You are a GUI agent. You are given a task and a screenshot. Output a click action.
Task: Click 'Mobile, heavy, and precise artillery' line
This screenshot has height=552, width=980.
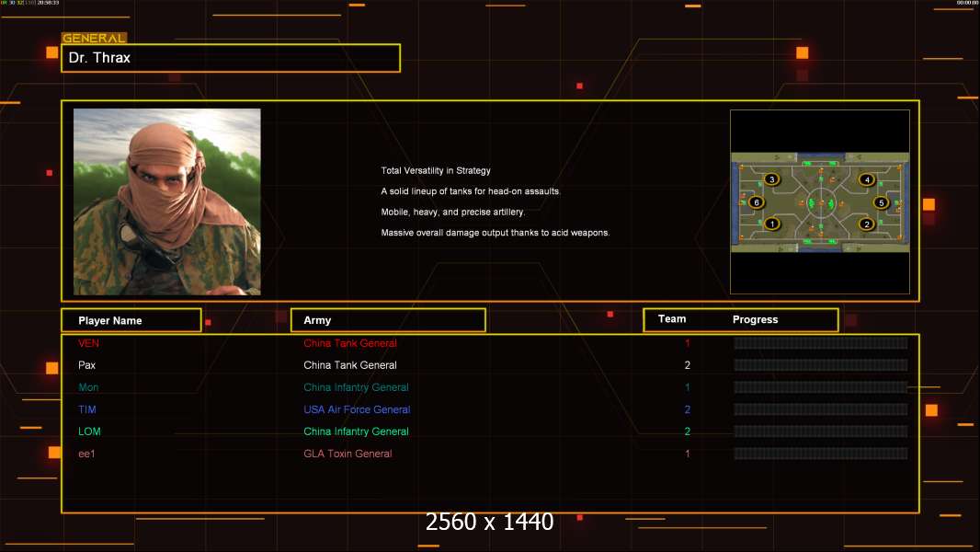click(x=453, y=212)
